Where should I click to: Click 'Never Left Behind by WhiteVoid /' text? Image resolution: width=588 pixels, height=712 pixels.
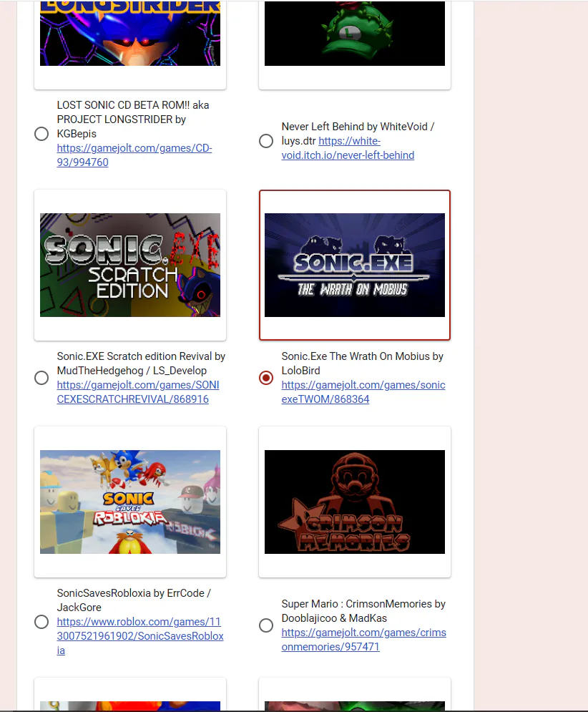pyautogui.click(x=358, y=126)
